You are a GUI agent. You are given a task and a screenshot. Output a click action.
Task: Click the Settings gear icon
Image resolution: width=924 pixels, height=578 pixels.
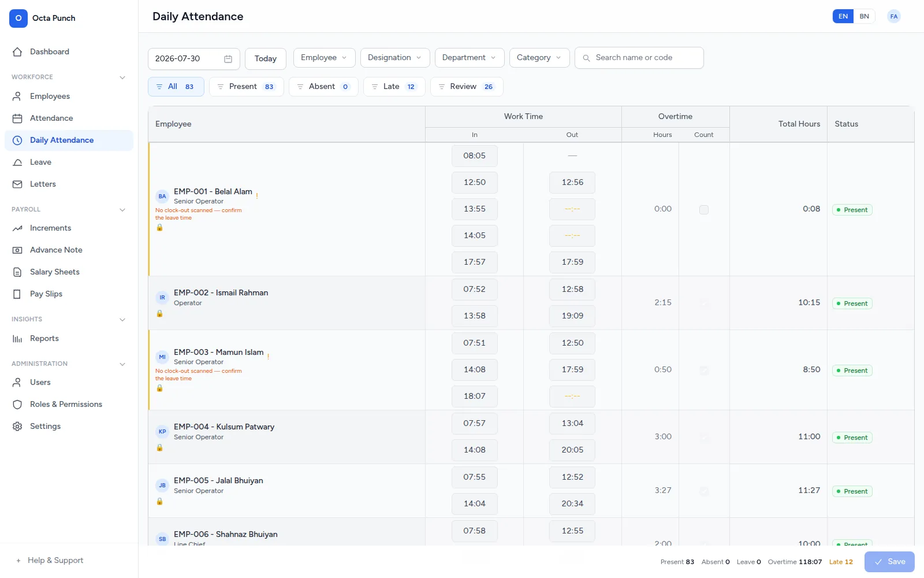(17, 426)
